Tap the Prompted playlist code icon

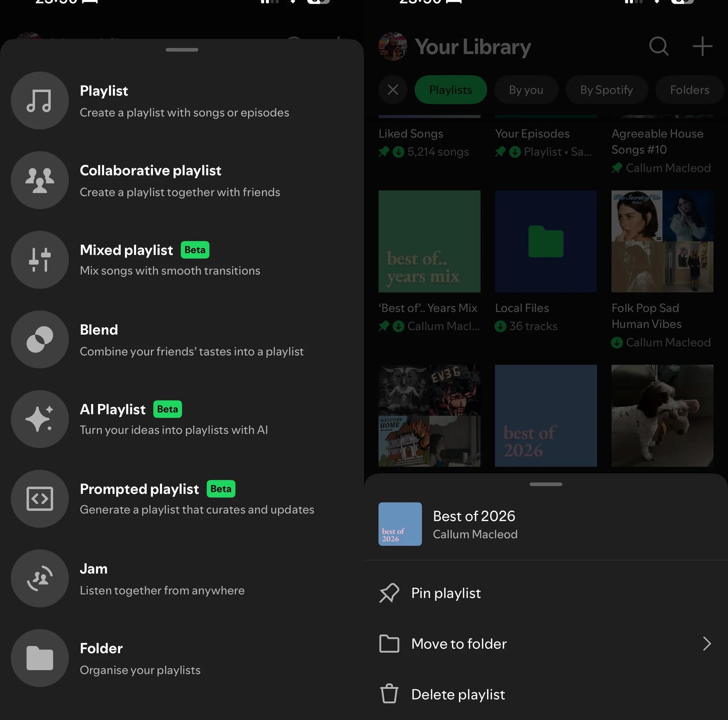(40, 498)
